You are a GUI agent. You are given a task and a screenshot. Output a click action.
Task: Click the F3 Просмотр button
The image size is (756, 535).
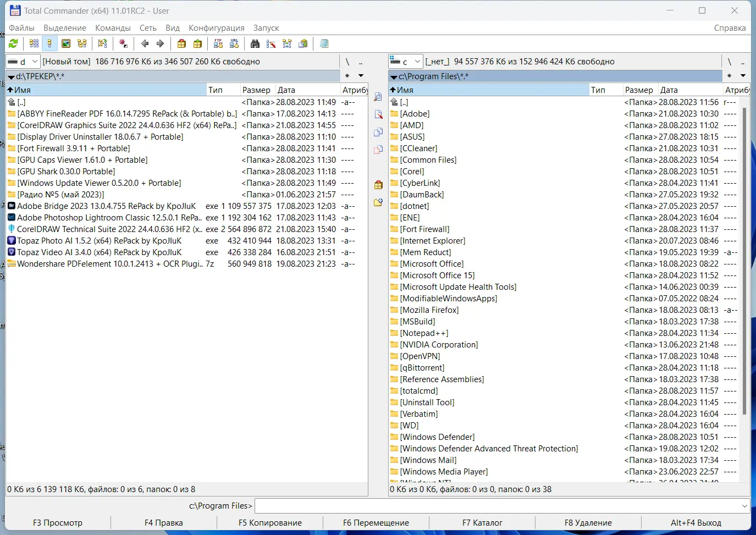click(x=58, y=523)
